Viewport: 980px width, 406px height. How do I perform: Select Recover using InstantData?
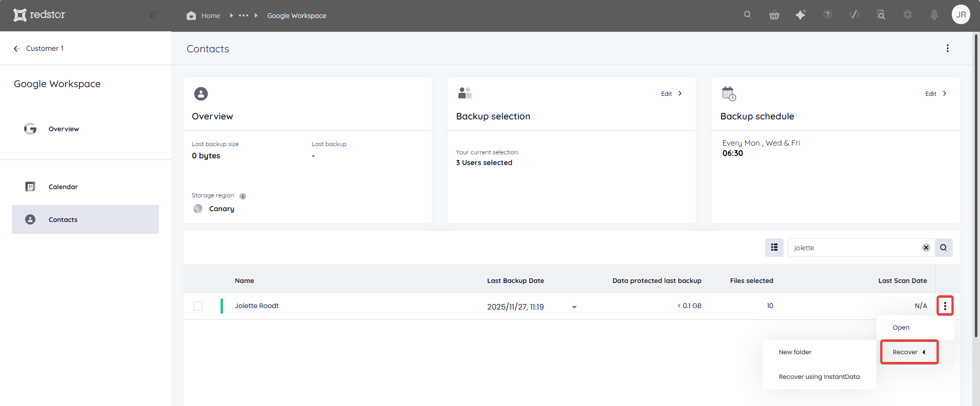(819, 377)
